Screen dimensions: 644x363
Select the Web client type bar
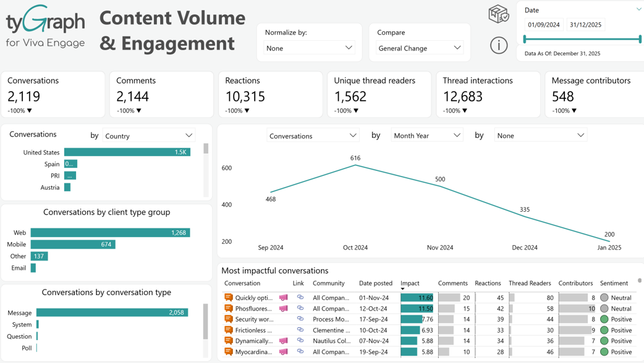click(110, 233)
